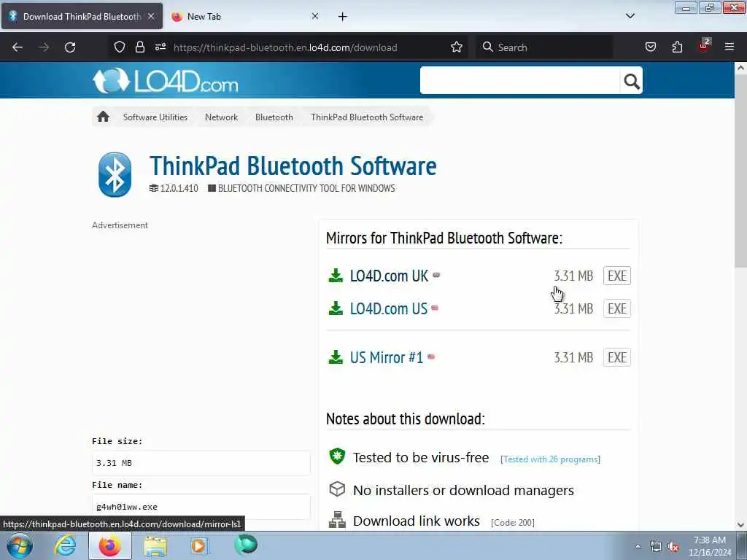Click the EXE badge for LO4D.com UK
Screen dimensions: 747x560
[617, 276]
